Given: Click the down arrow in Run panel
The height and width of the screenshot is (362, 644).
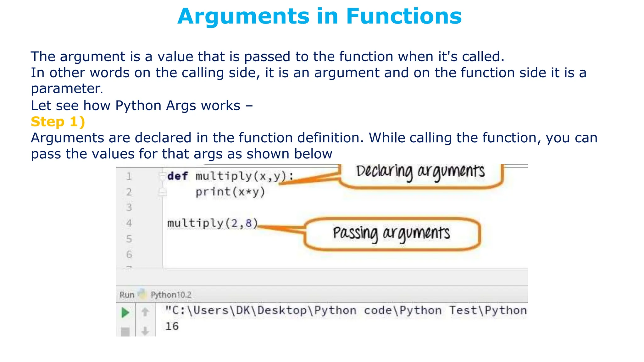Looking at the screenshot, I should (x=145, y=331).
